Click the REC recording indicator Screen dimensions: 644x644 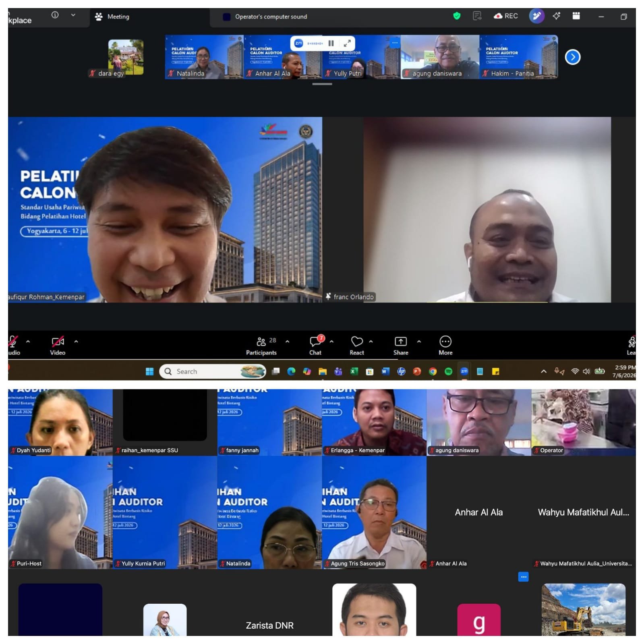point(506,16)
